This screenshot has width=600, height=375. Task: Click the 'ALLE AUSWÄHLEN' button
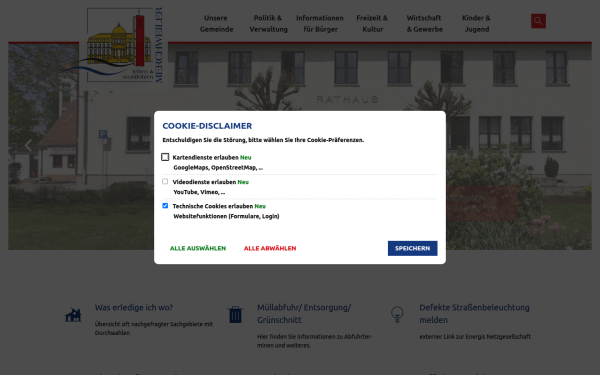pos(198,248)
